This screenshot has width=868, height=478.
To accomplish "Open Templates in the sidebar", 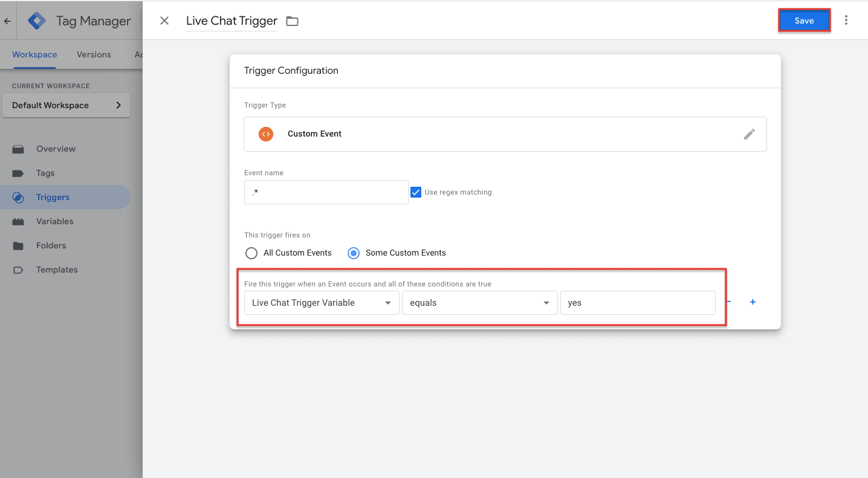I will pyautogui.click(x=57, y=270).
